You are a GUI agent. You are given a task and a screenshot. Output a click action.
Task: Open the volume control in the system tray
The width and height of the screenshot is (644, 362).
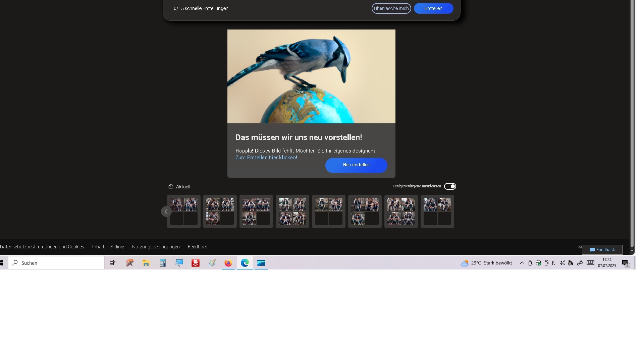[x=562, y=263]
